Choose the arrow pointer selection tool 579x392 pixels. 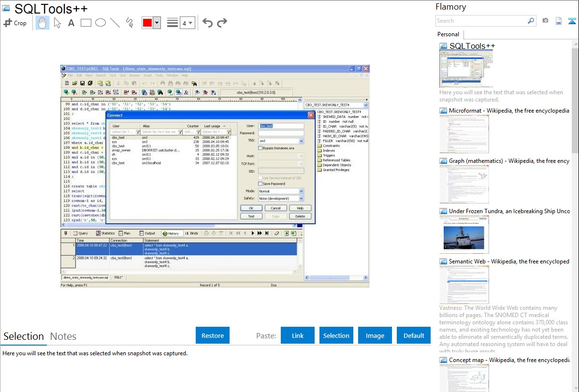click(57, 23)
